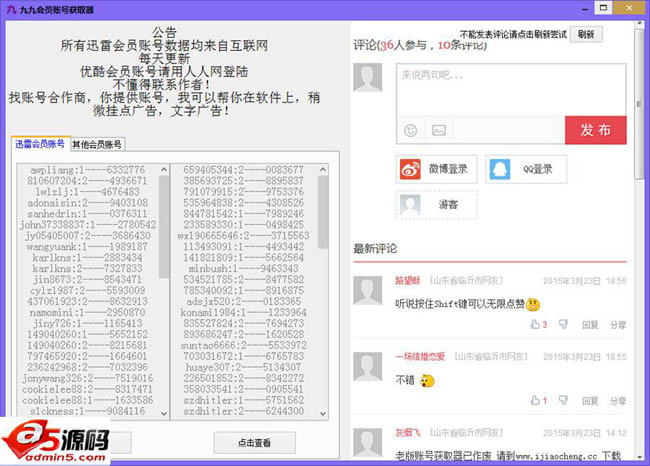Open the profile link 一场结婚恋爱
Image resolution: width=650 pixels, height=466 pixels.
click(x=420, y=357)
